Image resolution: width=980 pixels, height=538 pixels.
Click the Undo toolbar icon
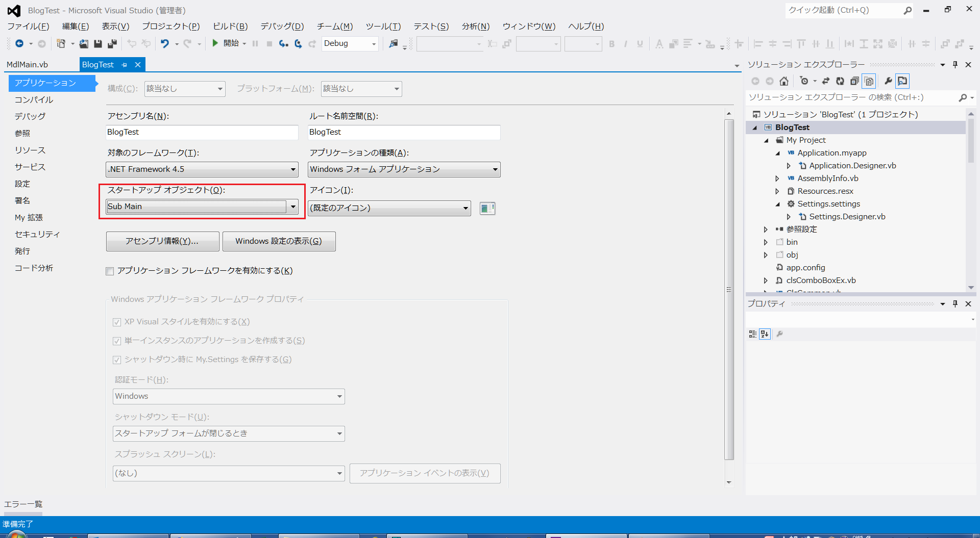[x=164, y=44]
